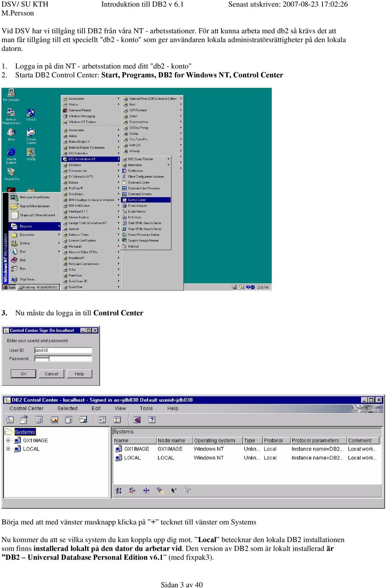386x588 pixels.
Task: Click the flashlight Find icon below the Systems list
Action: pos(160,490)
